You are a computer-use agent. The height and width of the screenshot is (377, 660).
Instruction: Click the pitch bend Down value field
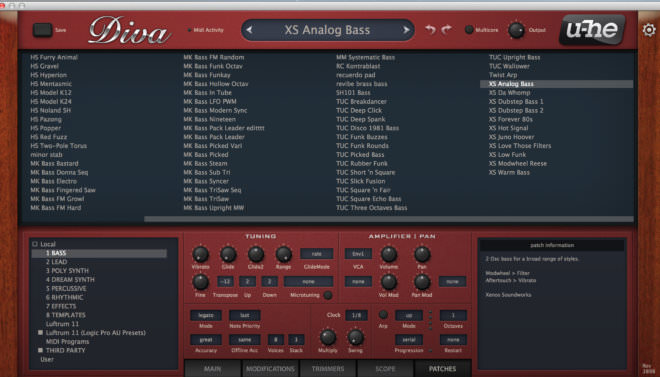coord(270,281)
